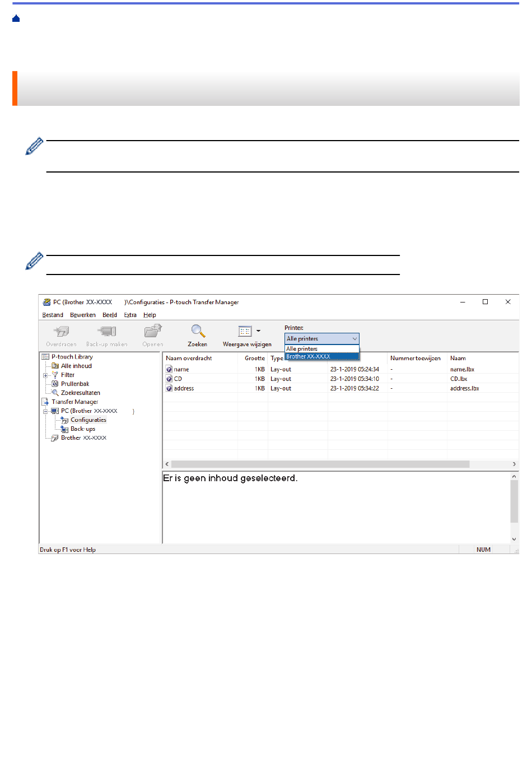Click the Naam overdracht column header
Image resolution: width=532 pixels, height=777 pixels.
(x=200, y=358)
